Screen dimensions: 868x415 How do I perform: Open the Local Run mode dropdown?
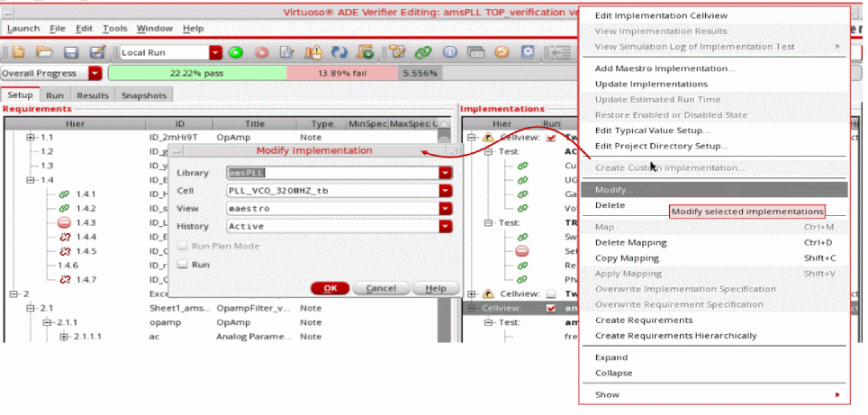pos(215,52)
